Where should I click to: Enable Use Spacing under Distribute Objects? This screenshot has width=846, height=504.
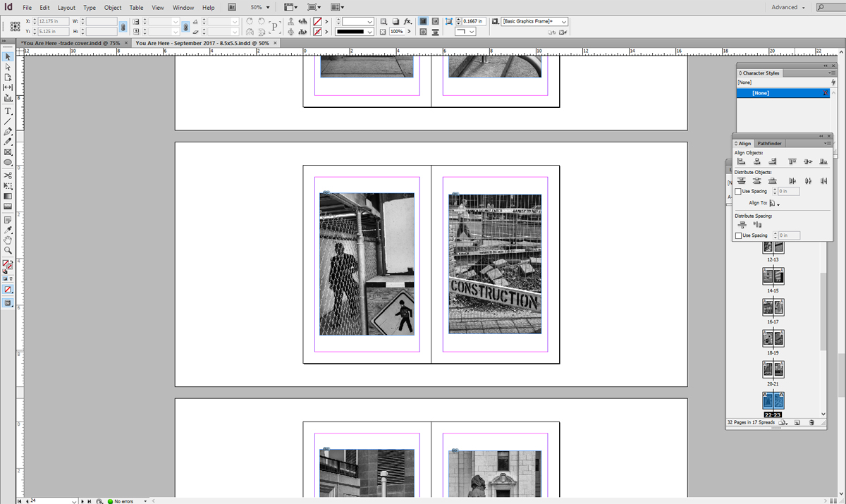click(738, 192)
